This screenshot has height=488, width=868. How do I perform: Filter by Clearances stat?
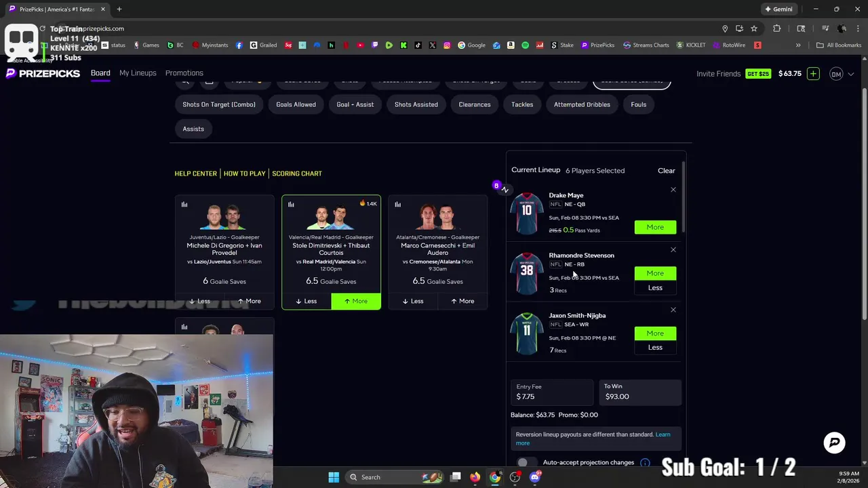pyautogui.click(x=475, y=104)
